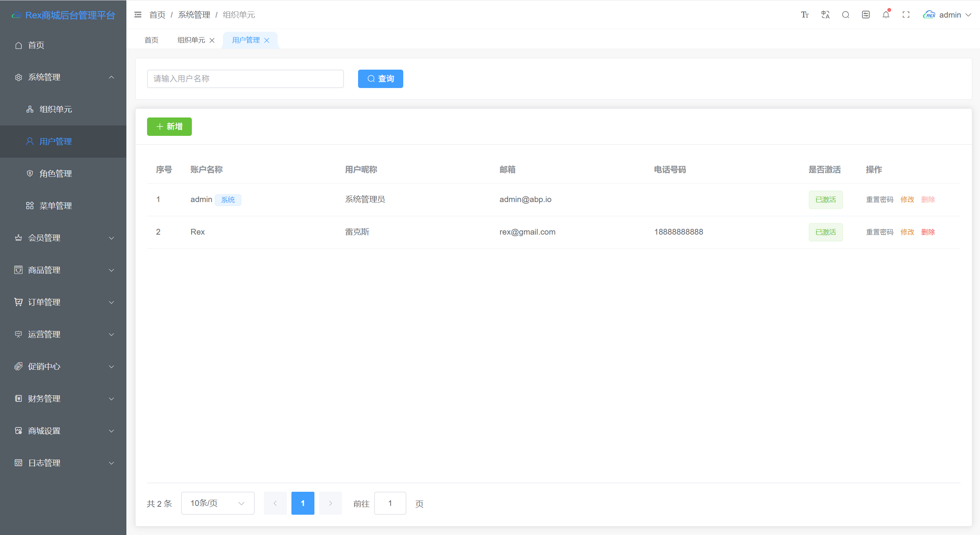Open the header search icon
980x535 pixels.
tap(846, 15)
